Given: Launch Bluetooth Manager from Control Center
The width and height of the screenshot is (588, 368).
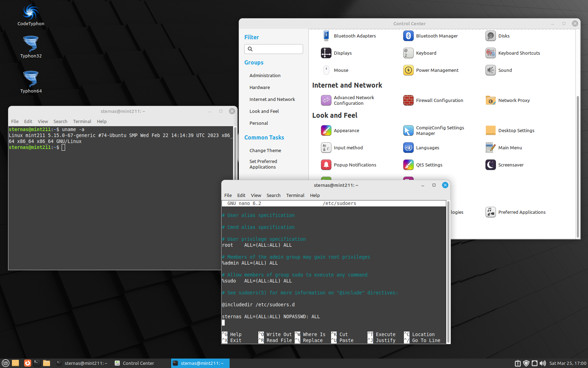Looking at the screenshot, I should (x=408, y=36).
